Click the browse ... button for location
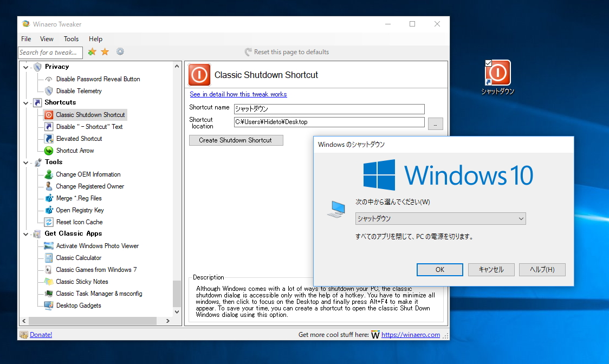The image size is (609, 364). click(x=436, y=124)
